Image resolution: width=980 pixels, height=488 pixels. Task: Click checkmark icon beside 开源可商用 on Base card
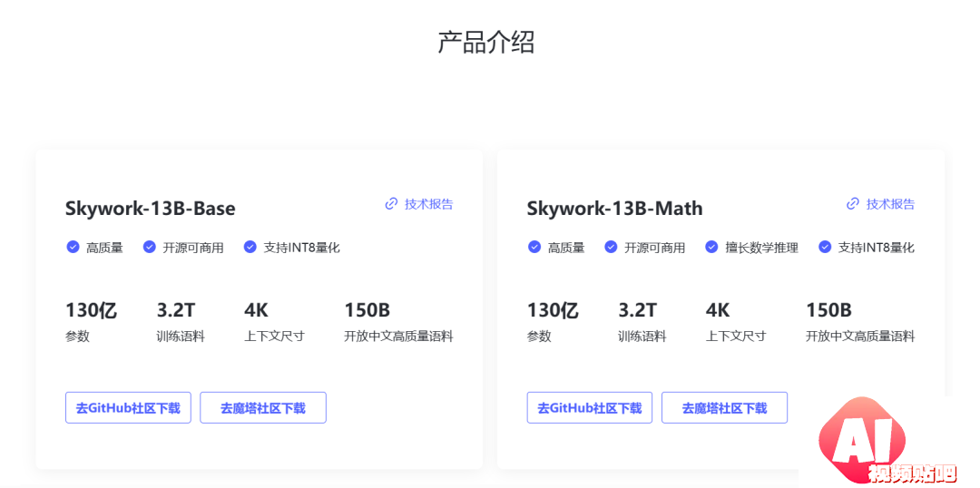(150, 247)
